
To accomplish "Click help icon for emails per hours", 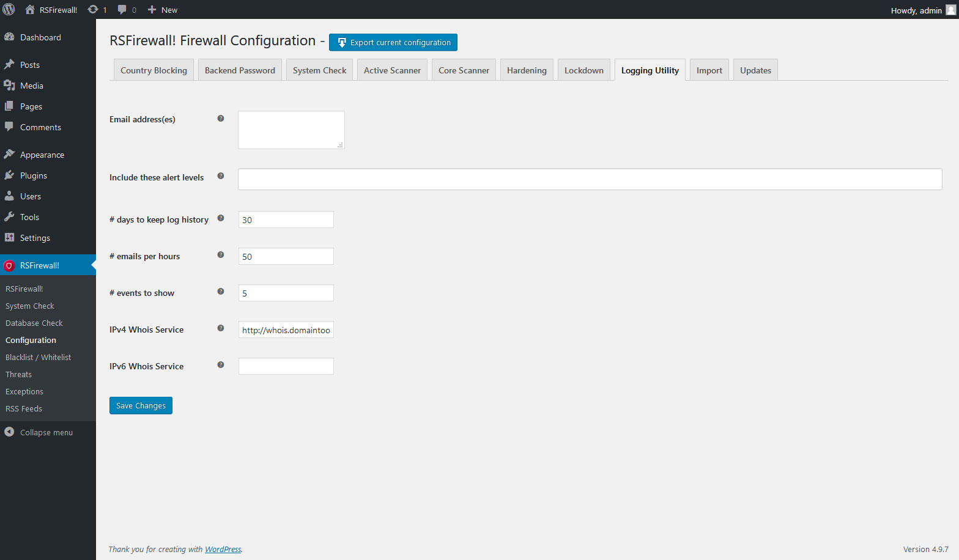I will 221,255.
